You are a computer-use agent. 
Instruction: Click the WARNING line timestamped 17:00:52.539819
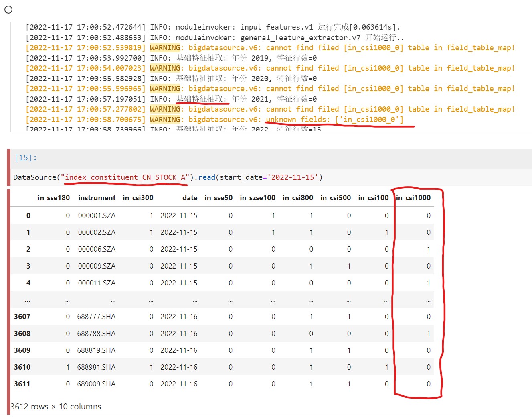[x=270, y=48]
